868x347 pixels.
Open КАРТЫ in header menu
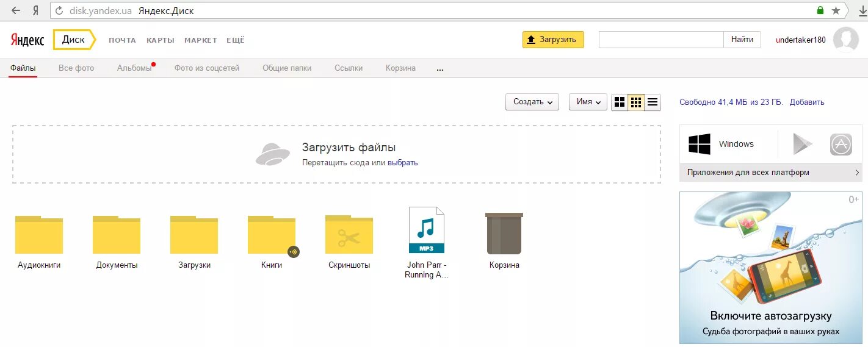point(161,40)
